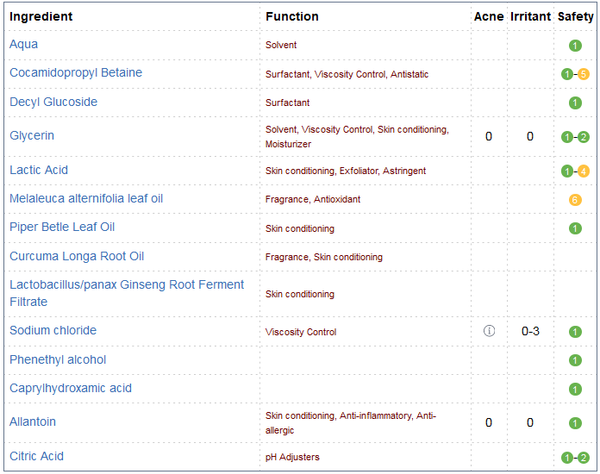This screenshot has height=474, width=600.
Task: Open Melaleuca alternifolia leaf oil link
Action: point(86,198)
